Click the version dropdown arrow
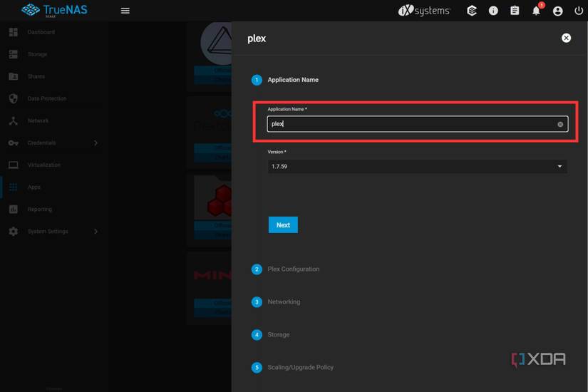The image size is (588, 392). (559, 166)
